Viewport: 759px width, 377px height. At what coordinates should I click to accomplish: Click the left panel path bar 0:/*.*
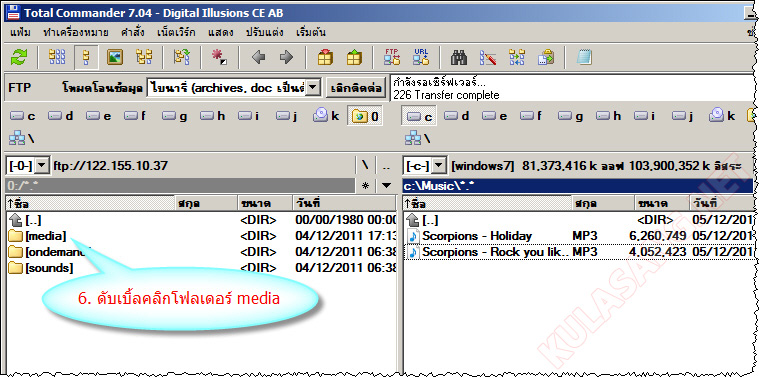180,185
